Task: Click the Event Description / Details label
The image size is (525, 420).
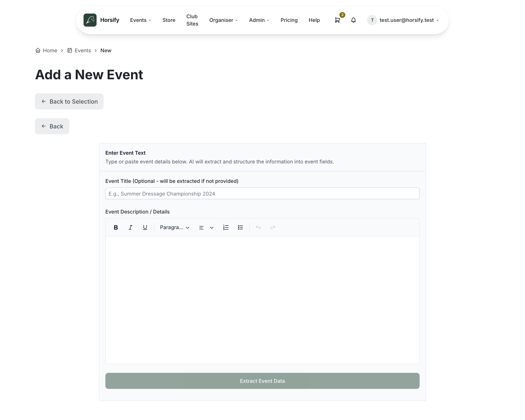Action: point(137,212)
